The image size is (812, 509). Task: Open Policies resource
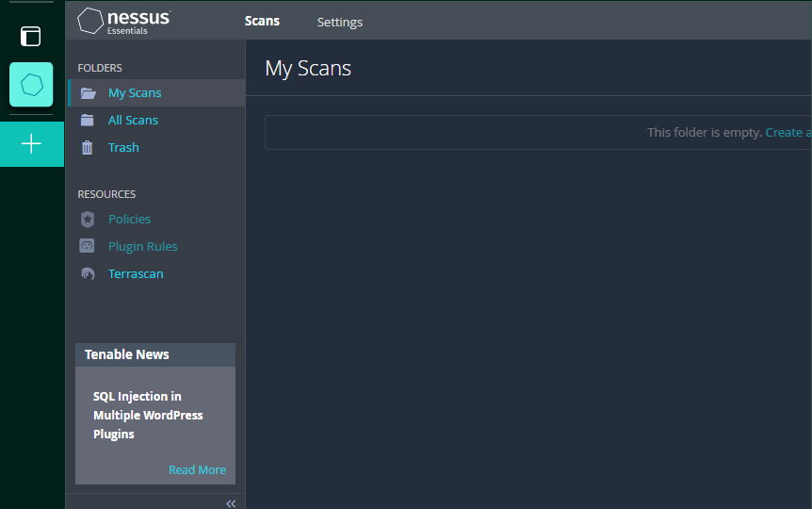tap(129, 220)
